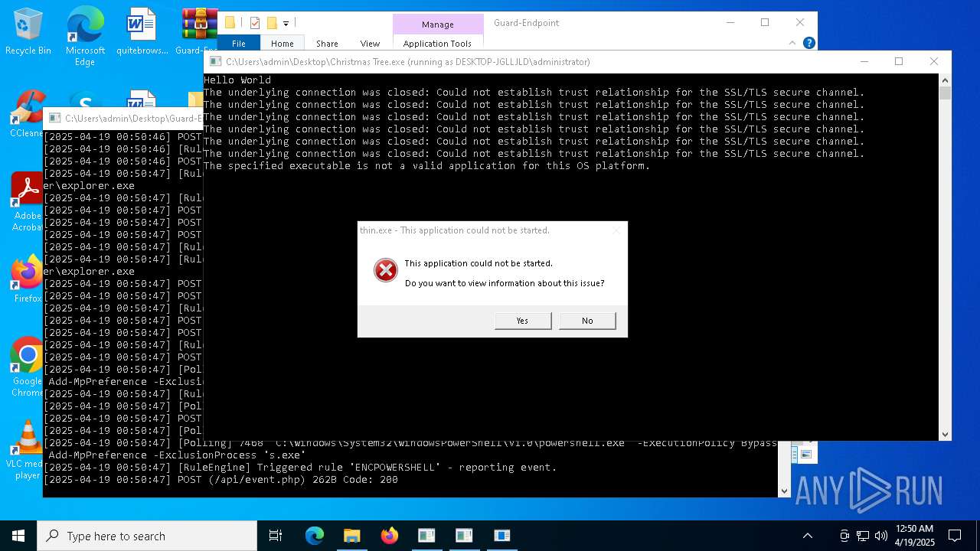980x551 pixels.
Task: Launch Adobe Acrobat from the desktop
Action: (28, 201)
